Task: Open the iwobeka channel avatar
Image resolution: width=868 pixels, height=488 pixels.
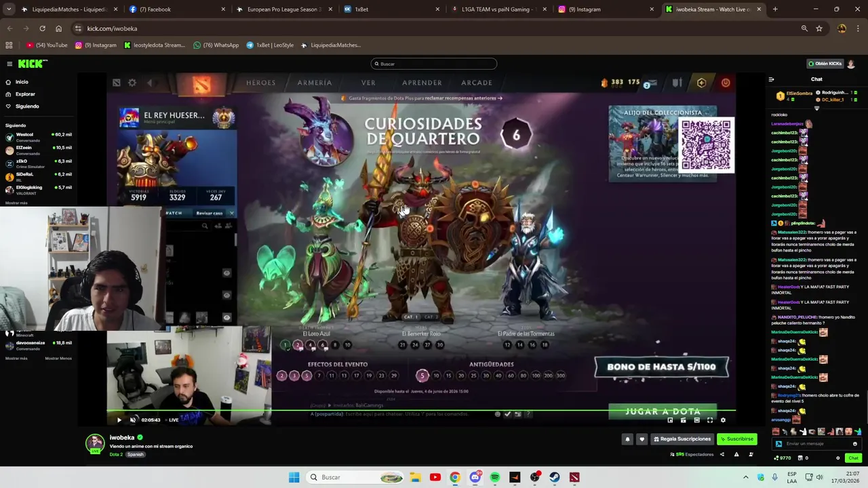Action: (x=95, y=444)
